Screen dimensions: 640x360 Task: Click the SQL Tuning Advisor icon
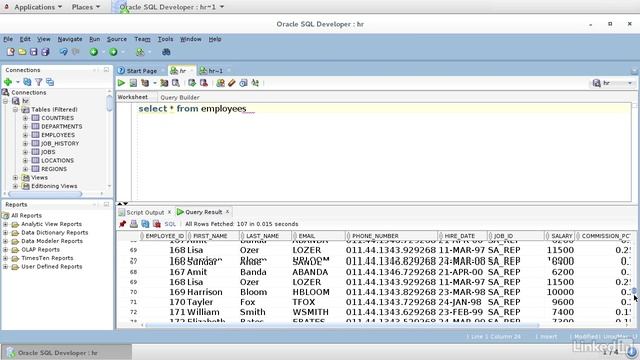click(x=176, y=83)
